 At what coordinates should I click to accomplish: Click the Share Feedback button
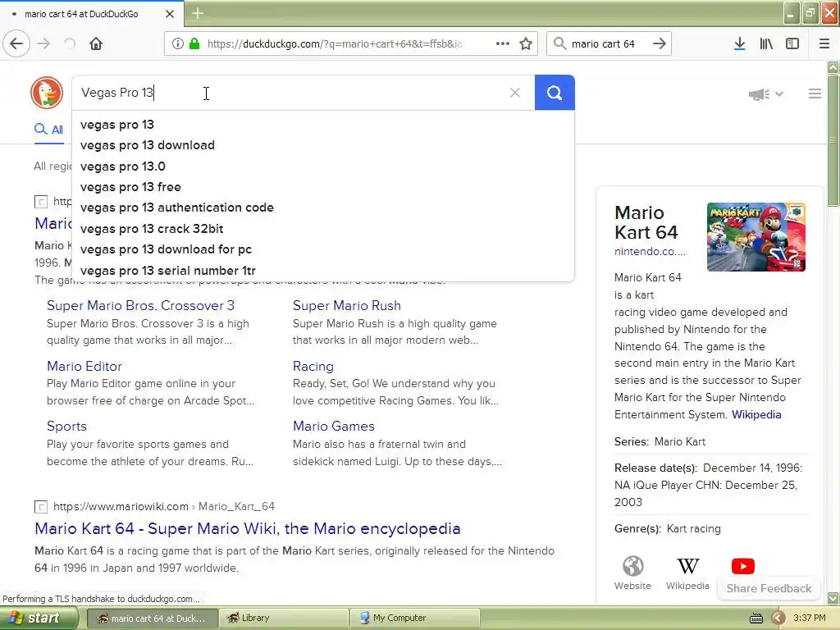[x=769, y=588]
